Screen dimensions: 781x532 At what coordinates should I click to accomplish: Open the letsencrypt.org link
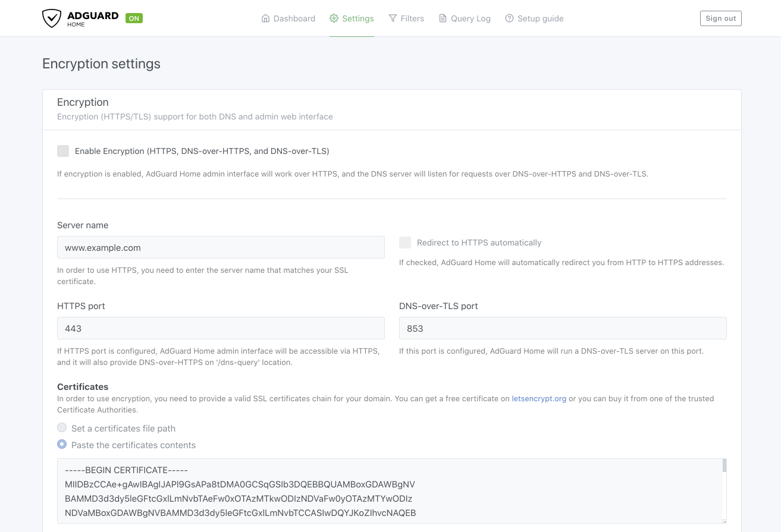[539, 398]
